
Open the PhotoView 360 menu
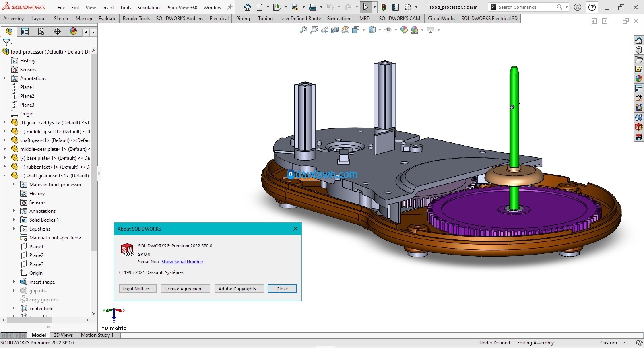(182, 7)
